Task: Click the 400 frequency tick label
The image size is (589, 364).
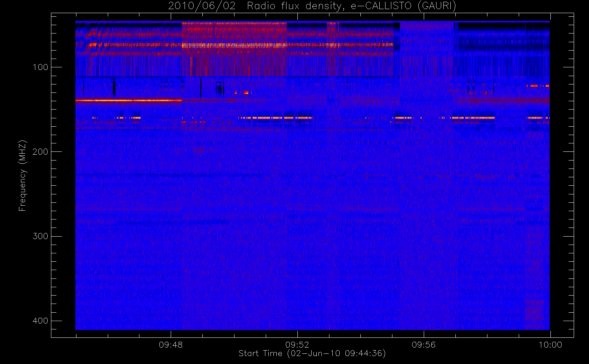Action: pos(40,321)
